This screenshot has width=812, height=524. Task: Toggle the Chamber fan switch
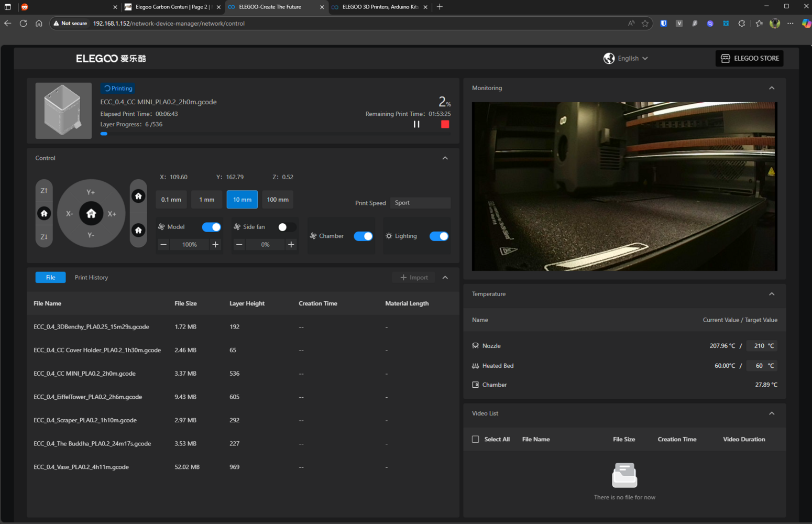(363, 236)
